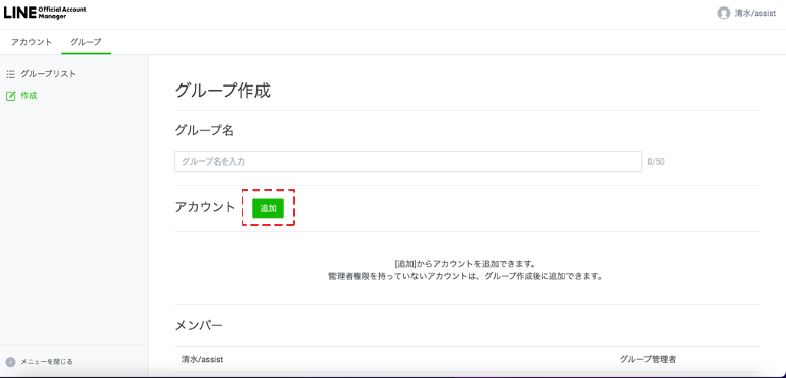786x378 pixels.
Task: Click the アカウント section heading
Action: tap(205, 207)
